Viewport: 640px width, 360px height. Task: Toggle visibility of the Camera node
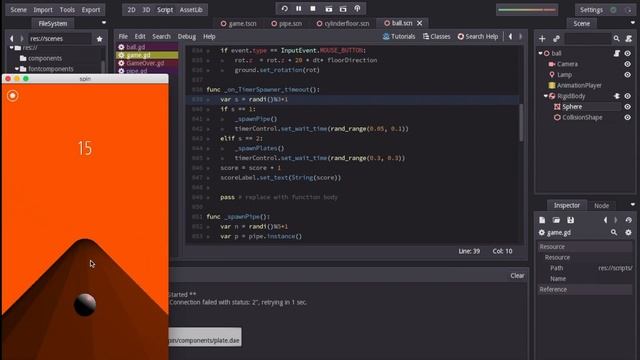tap(628, 64)
